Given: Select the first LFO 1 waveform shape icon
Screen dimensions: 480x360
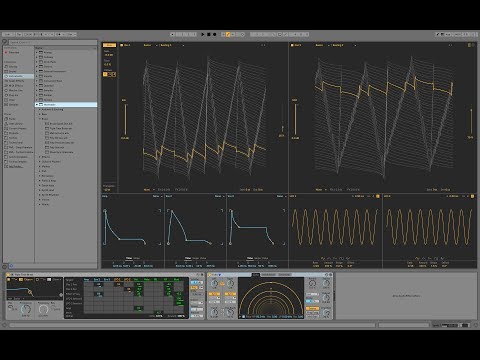Looking at the screenshot, I should [323, 258].
